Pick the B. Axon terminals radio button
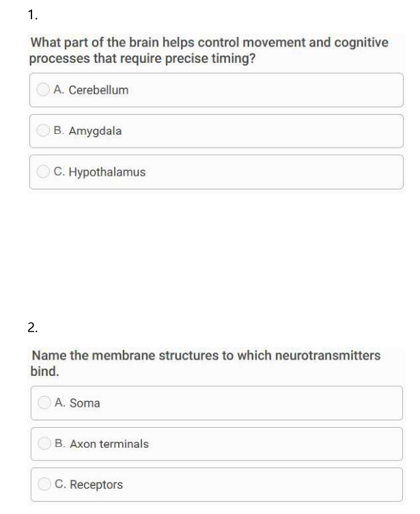Image resolution: width=420 pixels, height=514 pixels. coord(44,444)
